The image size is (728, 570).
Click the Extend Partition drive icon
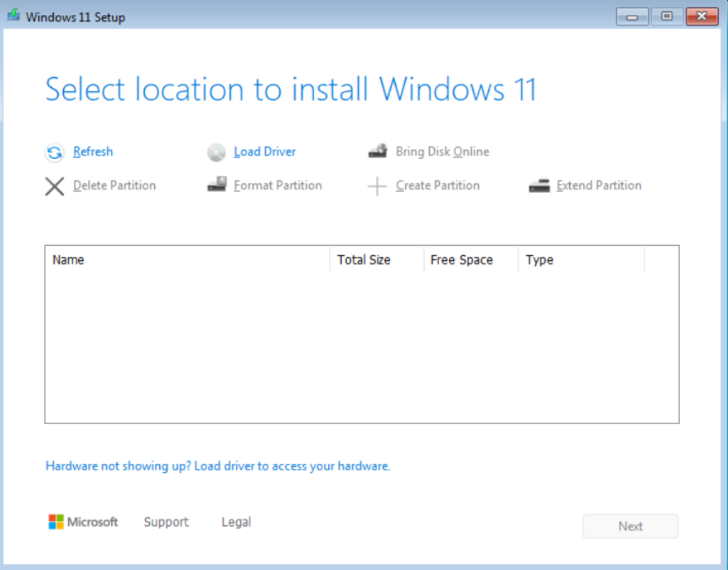539,186
